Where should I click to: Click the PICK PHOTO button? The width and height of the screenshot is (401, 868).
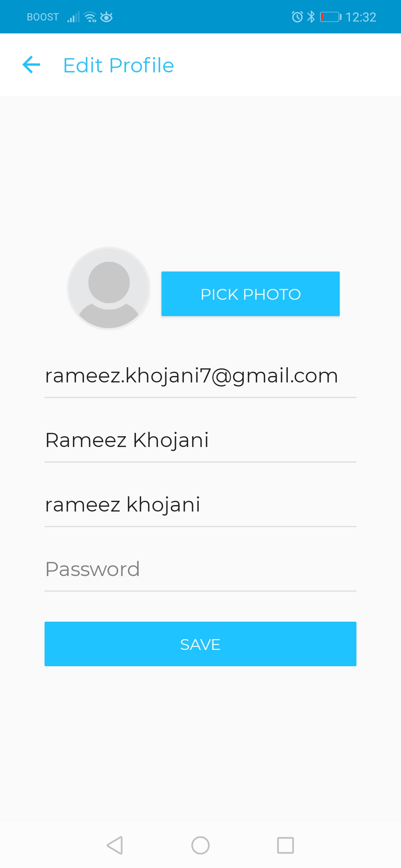(251, 294)
